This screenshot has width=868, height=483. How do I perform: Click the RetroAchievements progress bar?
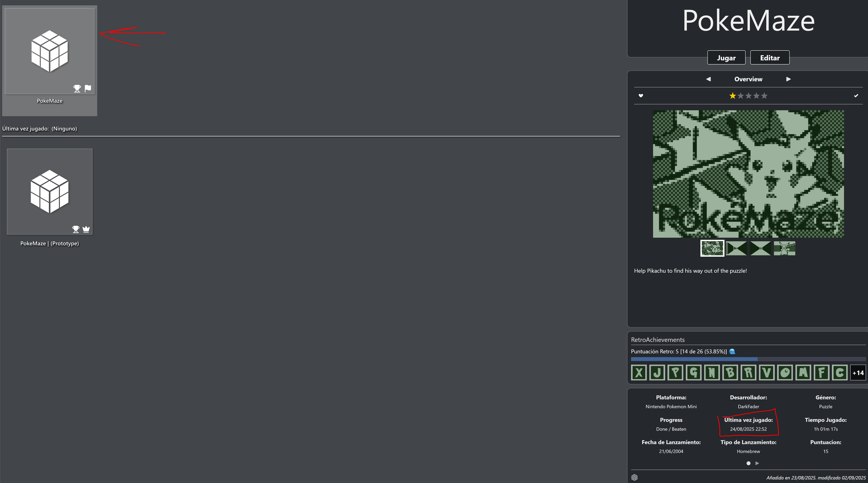click(748, 359)
